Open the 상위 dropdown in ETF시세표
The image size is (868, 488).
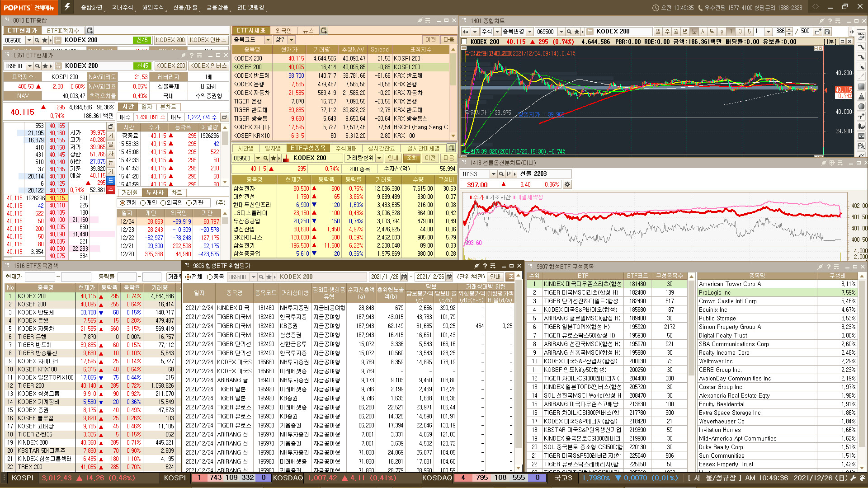[292, 40]
